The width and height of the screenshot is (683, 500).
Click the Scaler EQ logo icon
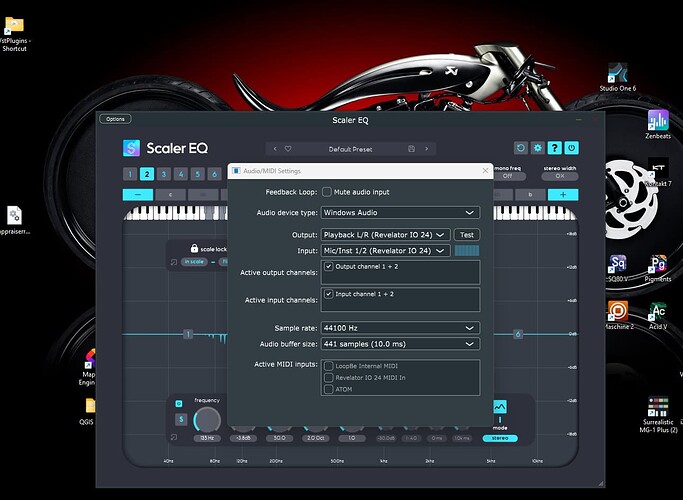pyautogui.click(x=131, y=148)
